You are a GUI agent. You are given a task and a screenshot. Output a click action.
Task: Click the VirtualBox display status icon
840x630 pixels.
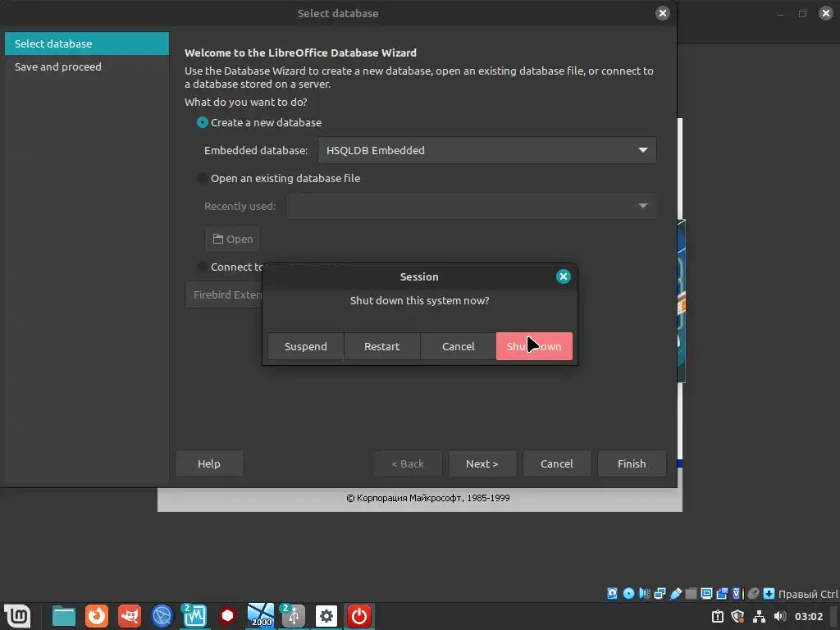706,594
